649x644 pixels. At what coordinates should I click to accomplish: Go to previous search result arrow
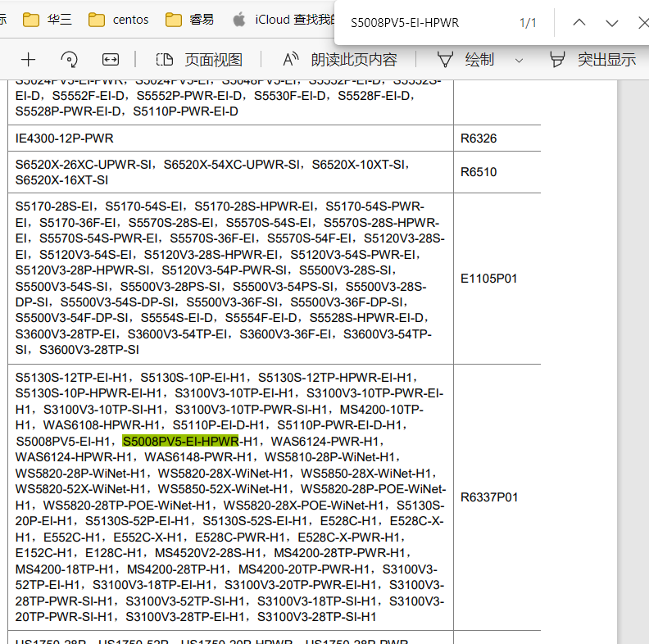coord(579,23)
